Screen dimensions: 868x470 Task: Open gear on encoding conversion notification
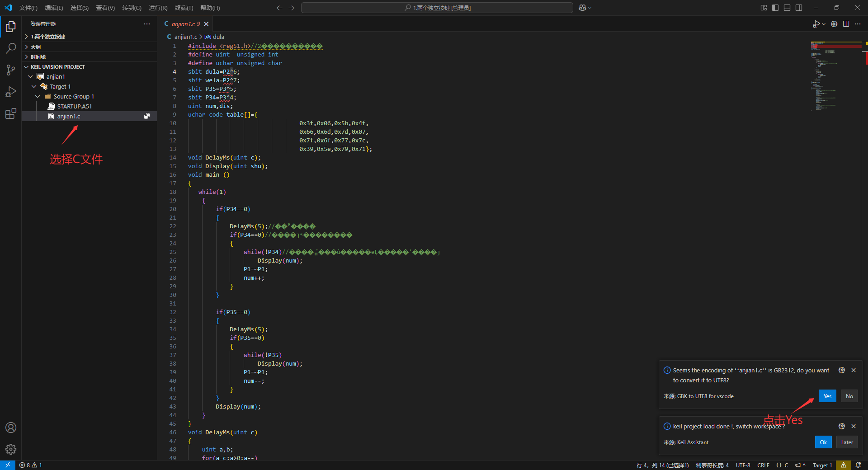842,370
